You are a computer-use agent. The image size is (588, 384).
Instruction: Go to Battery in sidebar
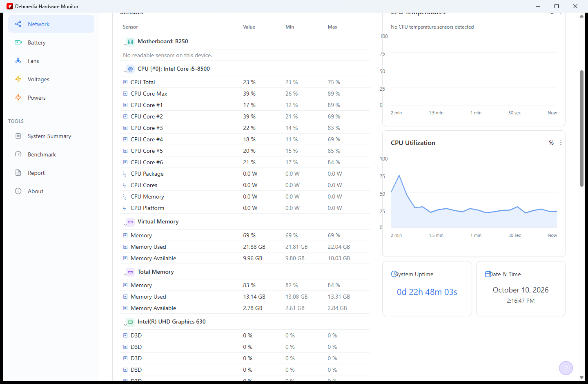pos(51,42)
